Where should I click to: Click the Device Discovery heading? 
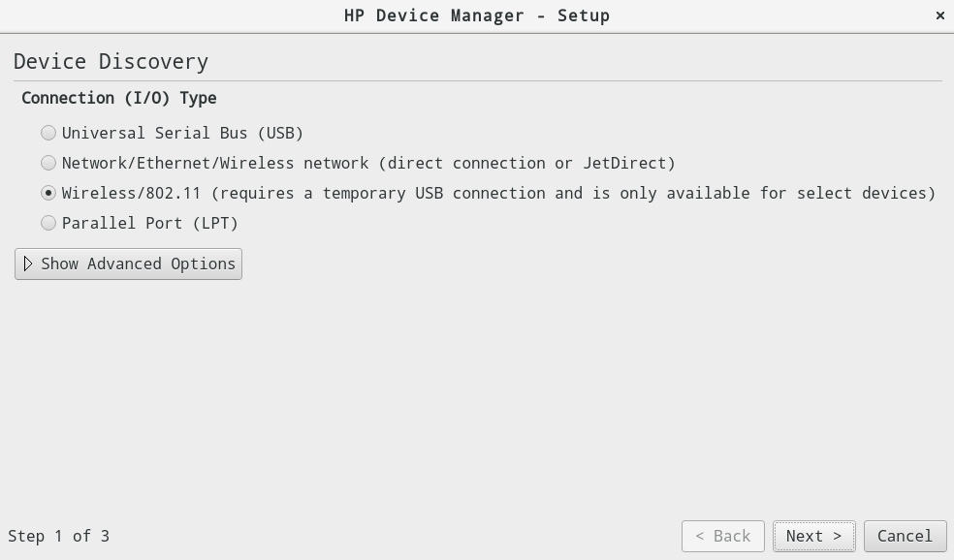(x=111, y=61)
